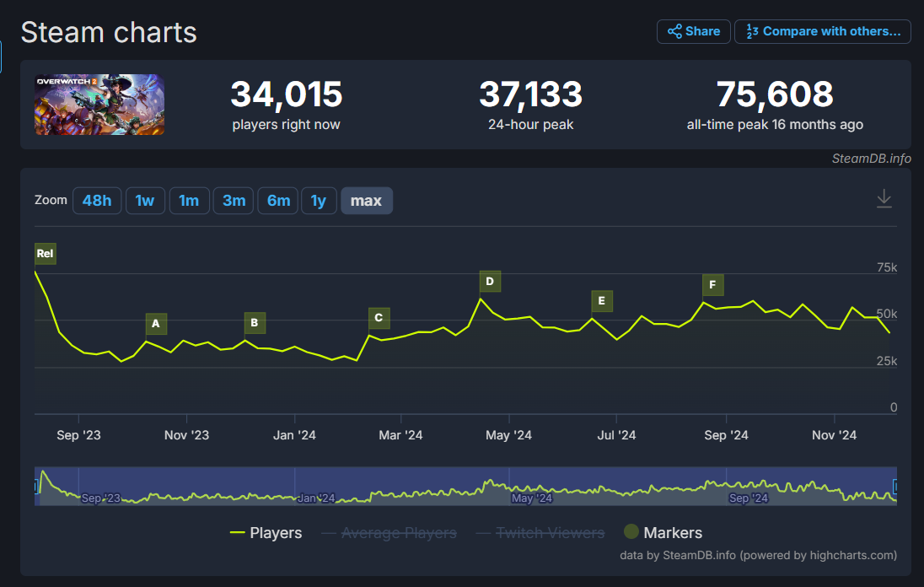
Task: Click the Nov '24 x-axis label
Action: click(x=835, y=435)
